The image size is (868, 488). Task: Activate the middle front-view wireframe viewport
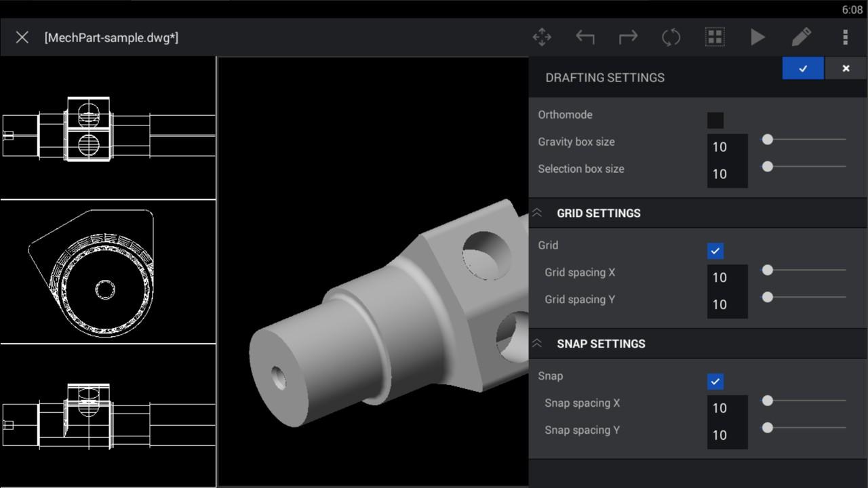pos(108,272)
